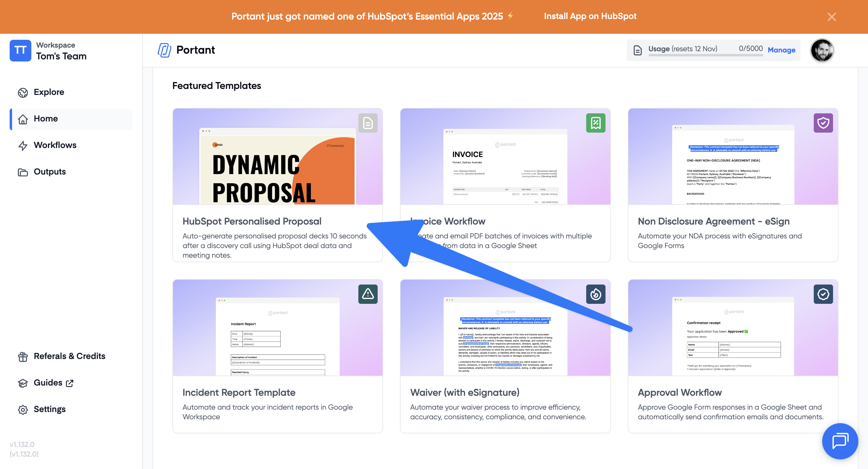Click the checkmark badge icon on Approval Workflow card

pyautogui.click(x=823, y=294)
